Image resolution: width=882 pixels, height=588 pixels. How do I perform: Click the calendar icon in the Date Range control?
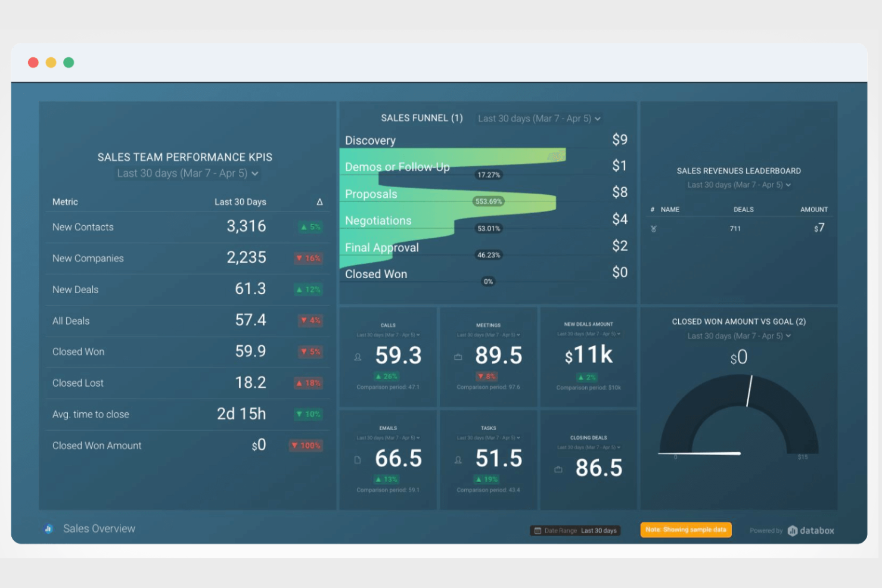538,530
